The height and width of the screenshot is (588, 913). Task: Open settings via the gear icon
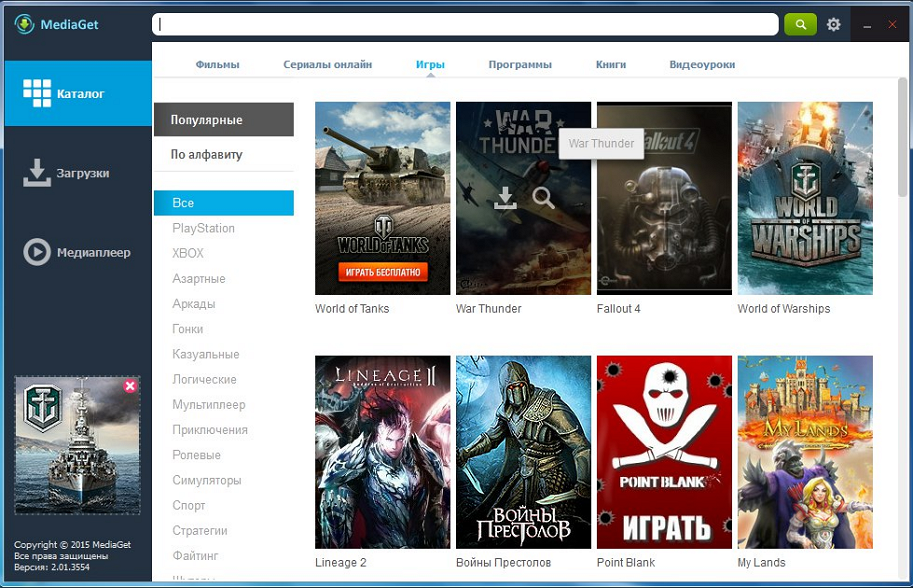click(x=833, y=24)
